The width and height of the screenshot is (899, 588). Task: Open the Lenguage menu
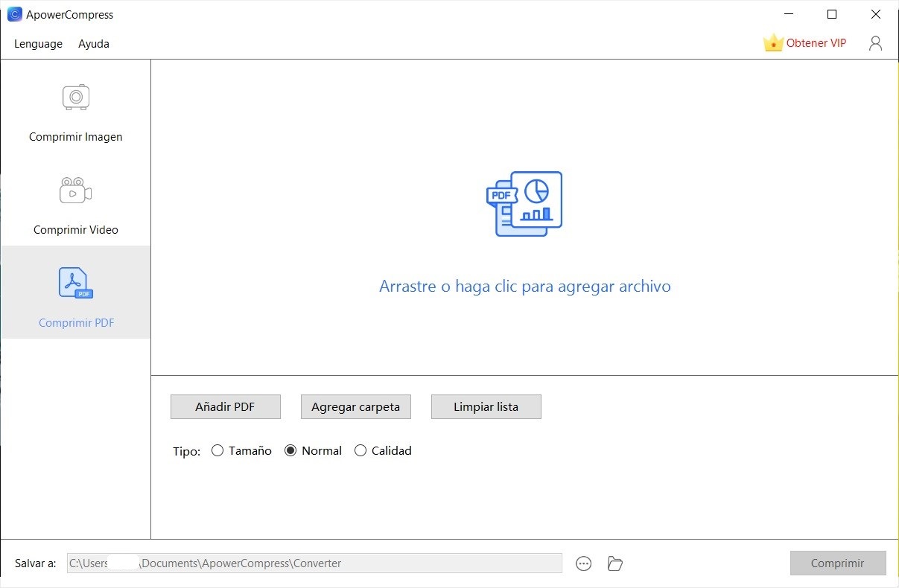[x=38, y=44]
